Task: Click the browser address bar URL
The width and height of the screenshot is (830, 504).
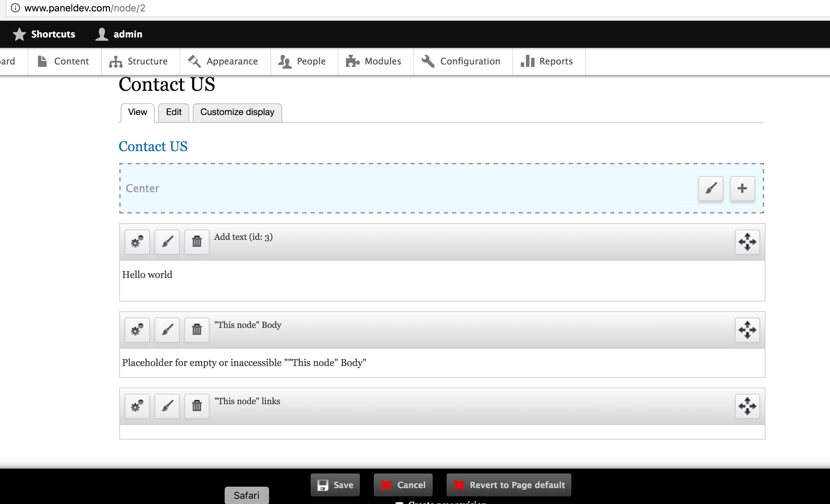Action: (85, 8)
